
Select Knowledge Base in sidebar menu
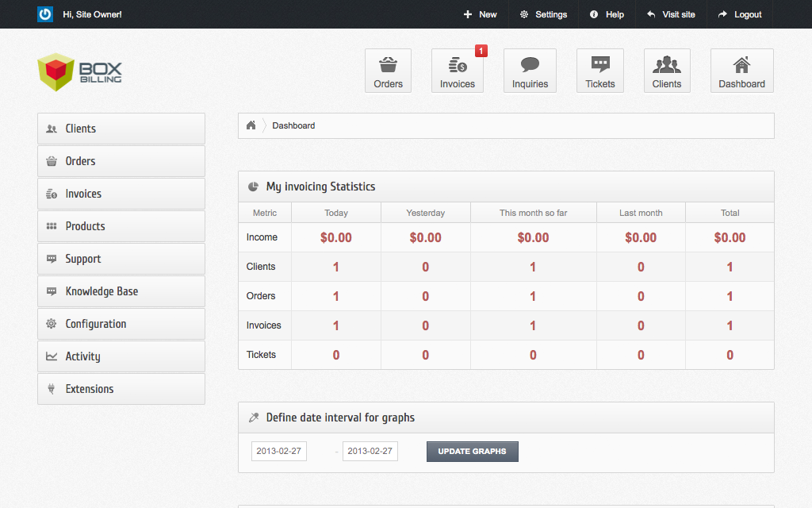coord(121,291)
